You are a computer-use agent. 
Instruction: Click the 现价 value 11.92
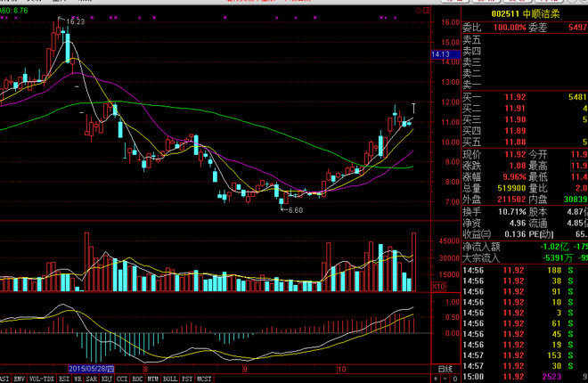click(x=515, y=154)
